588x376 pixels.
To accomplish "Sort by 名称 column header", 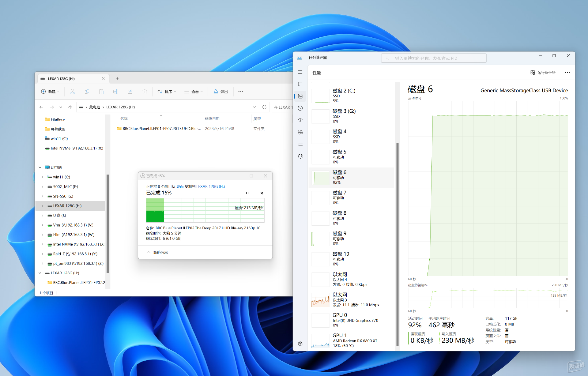I will (124, 119).
